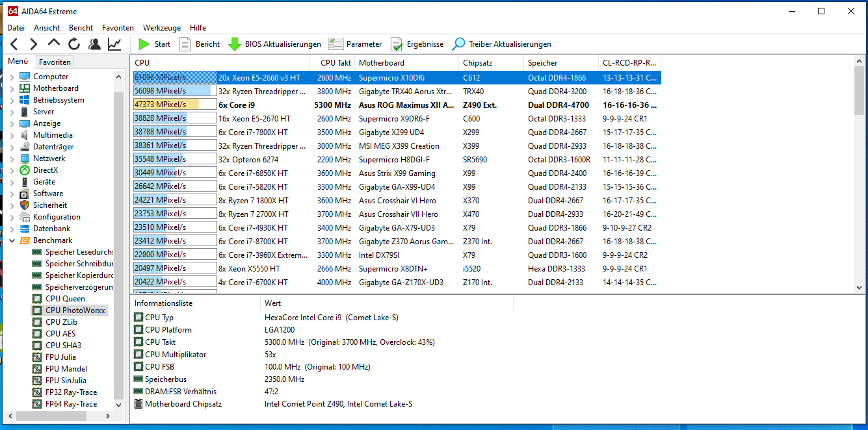Select the FPU Julia benchmark
The width and height of the screenshot is (868, 430).
[x=60, y=357]
